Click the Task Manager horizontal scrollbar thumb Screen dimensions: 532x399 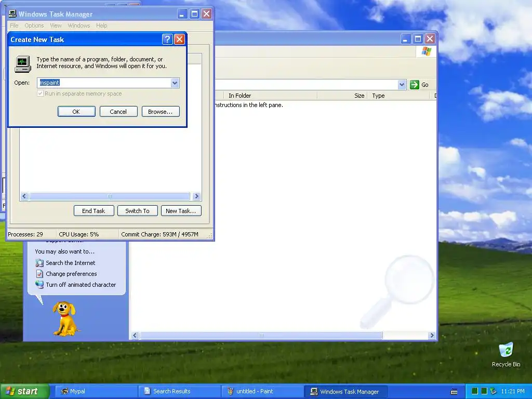click(x=110, y=196)
